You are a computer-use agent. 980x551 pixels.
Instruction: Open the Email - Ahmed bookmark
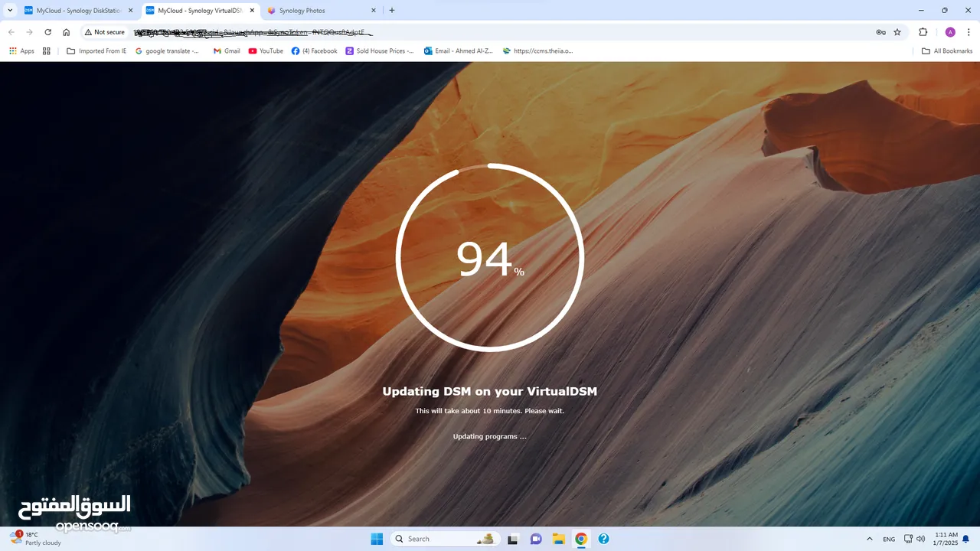coord(459,51)
